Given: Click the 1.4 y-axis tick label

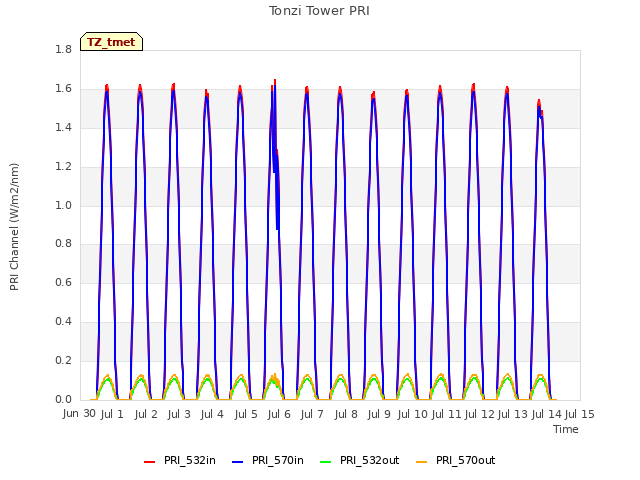Looking at the screenshot, I should point(63,127).
